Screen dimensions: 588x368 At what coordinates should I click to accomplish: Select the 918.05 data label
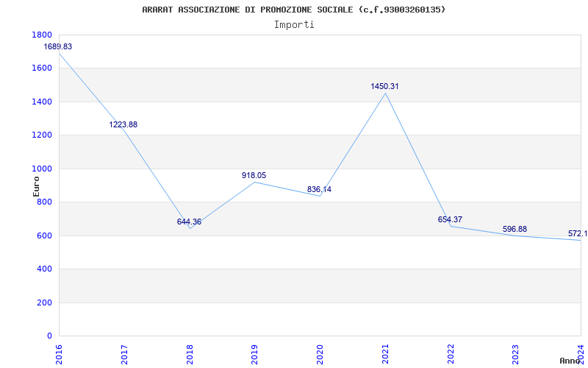(254, 175)
